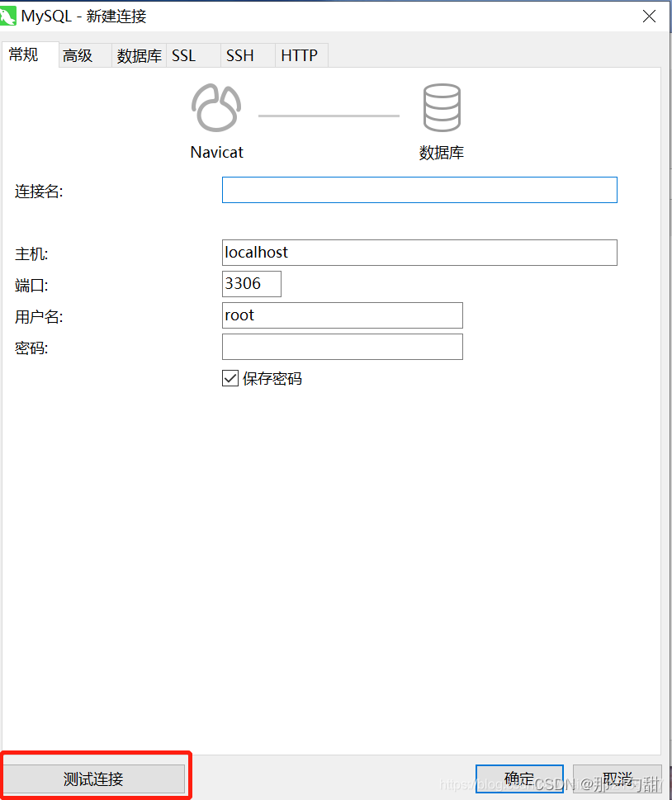672x800 pixels.
Task: Close the 新建连接 dialog
Action: click(649, 17)
